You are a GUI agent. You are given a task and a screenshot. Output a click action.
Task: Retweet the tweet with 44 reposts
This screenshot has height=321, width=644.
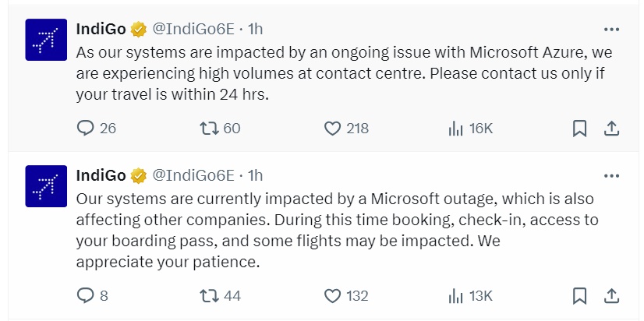coord(208,296)
